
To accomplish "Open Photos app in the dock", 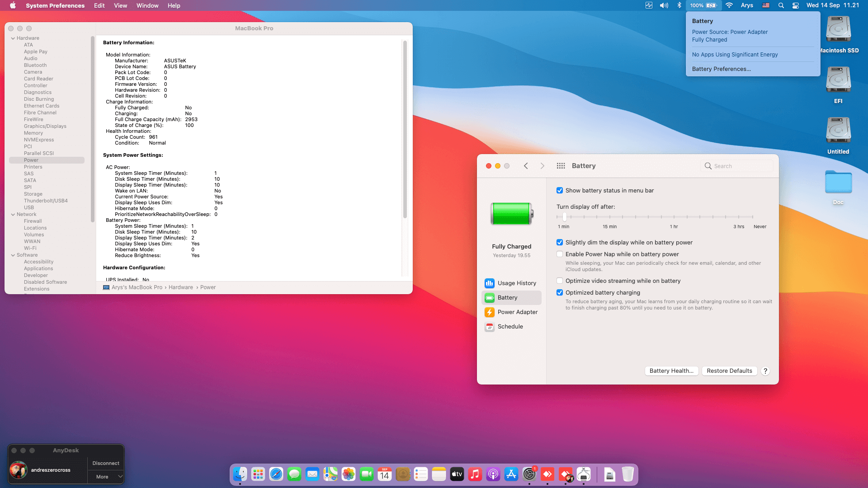I will 349,474.
